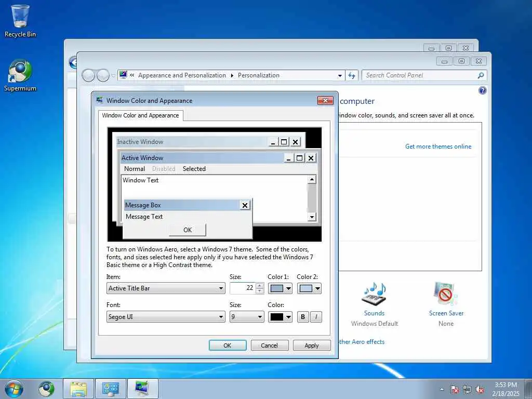Image resolution: width=532 pixels, height=399 pixels.
Task: Open the Windows Start menu orb
Action: point(14,389)
